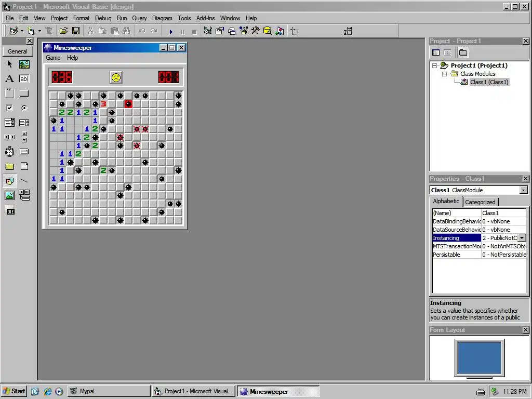Image resolution: width=532 pixels, height=399 pixels.
Task: Select the CommandButton control tool
Action: [24, 94]
